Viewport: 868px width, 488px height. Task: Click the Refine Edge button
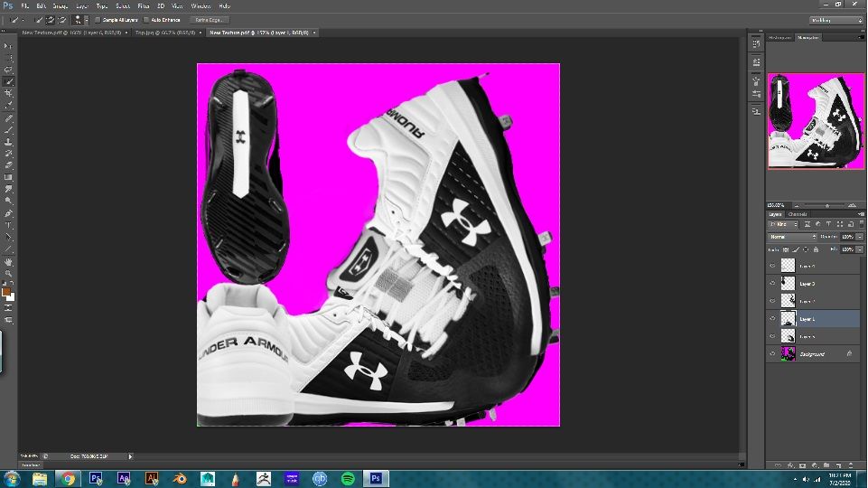(209, 20)
